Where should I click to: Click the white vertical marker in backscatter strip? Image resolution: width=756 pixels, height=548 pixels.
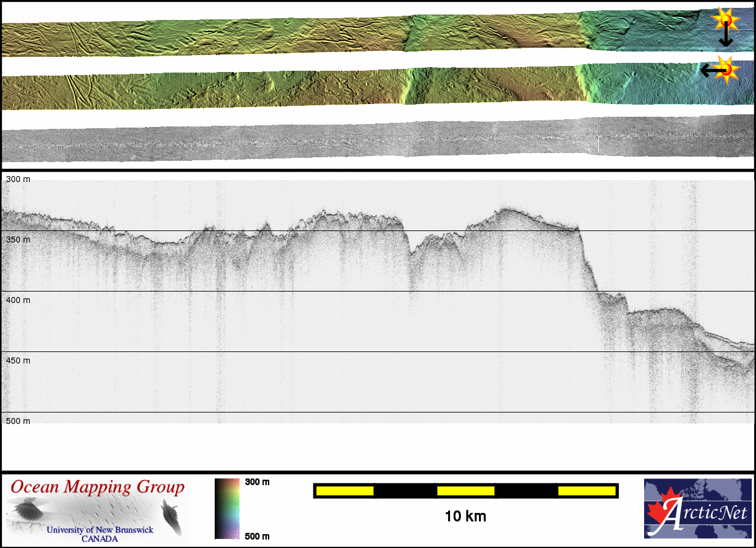(598, 145)
